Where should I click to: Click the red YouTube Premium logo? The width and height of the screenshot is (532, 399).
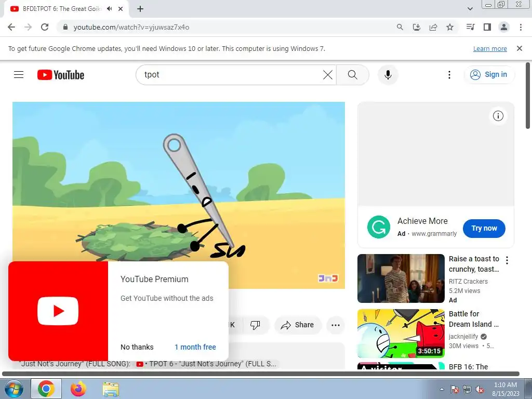pos(58,311)
